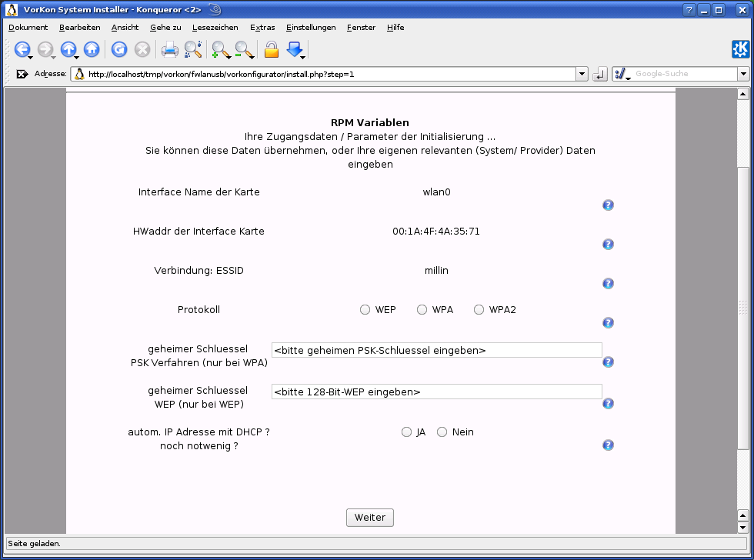Open help for the PSK Schluessel field
754x560 pixels.
coord(608,362)
